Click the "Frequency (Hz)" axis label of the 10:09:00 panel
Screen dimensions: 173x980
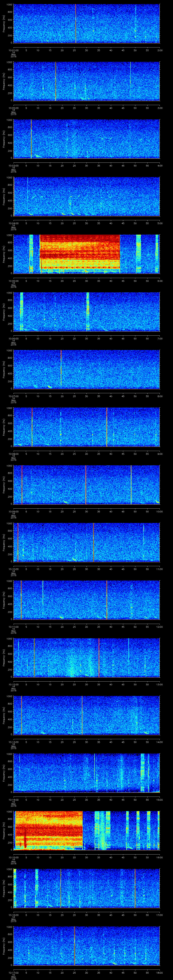(x=4, y=485)
